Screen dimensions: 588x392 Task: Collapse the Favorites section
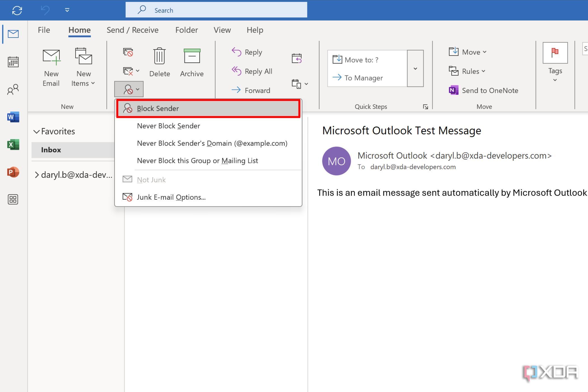coord(36,131)
